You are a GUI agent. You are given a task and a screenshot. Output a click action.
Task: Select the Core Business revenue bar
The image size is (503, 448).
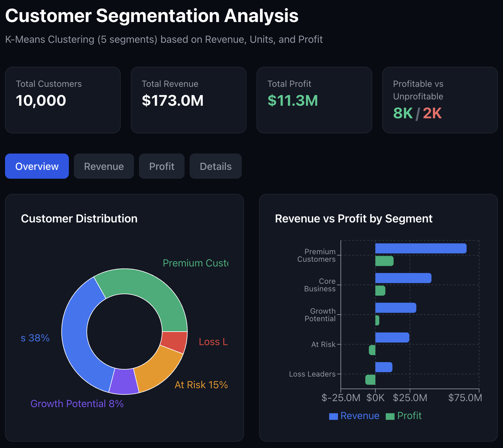coord(403,278)
